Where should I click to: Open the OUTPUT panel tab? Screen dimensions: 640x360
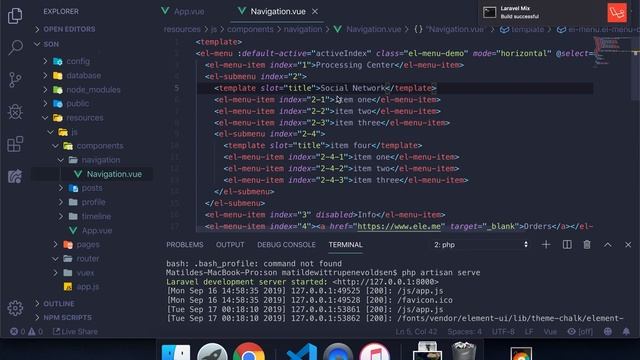[x=230, y=244]
